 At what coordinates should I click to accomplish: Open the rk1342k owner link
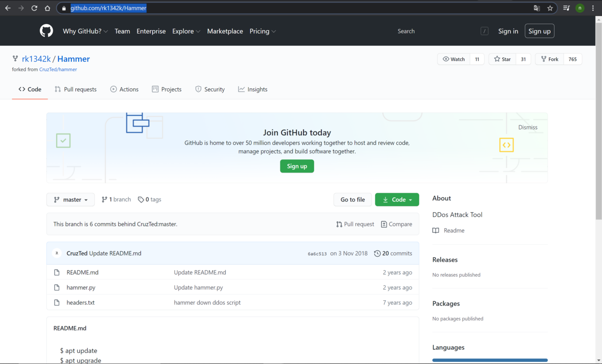36,59
